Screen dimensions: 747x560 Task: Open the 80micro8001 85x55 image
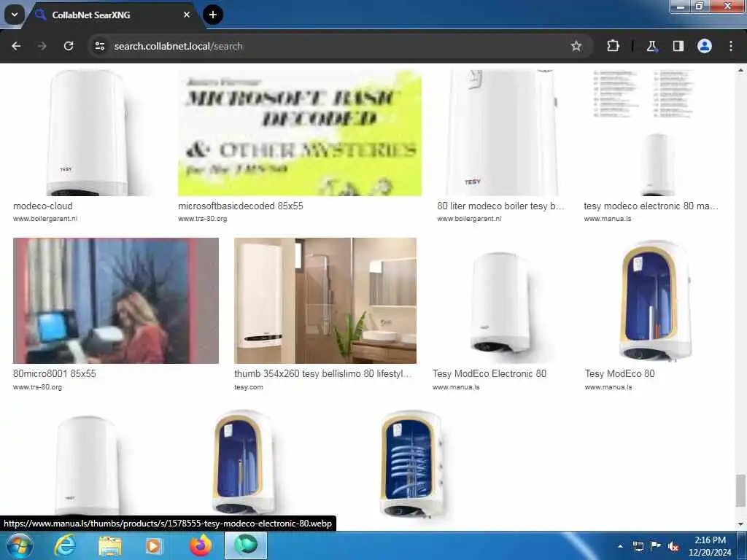click(116, 300)
